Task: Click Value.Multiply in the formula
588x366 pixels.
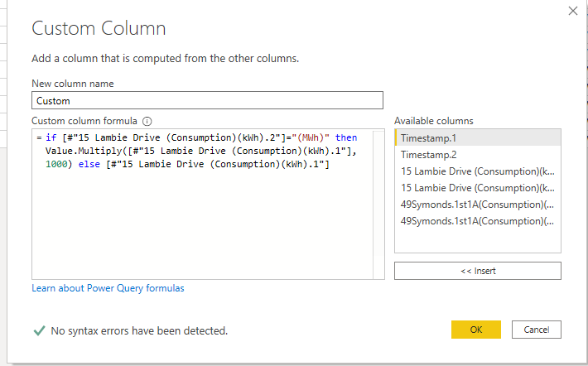Action: [84, 151]
